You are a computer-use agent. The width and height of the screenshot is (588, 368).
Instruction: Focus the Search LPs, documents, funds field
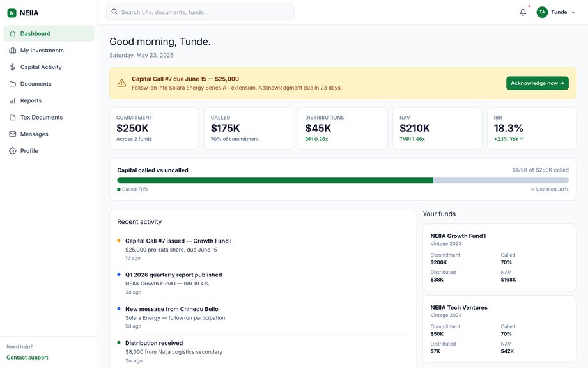(200, 12)
